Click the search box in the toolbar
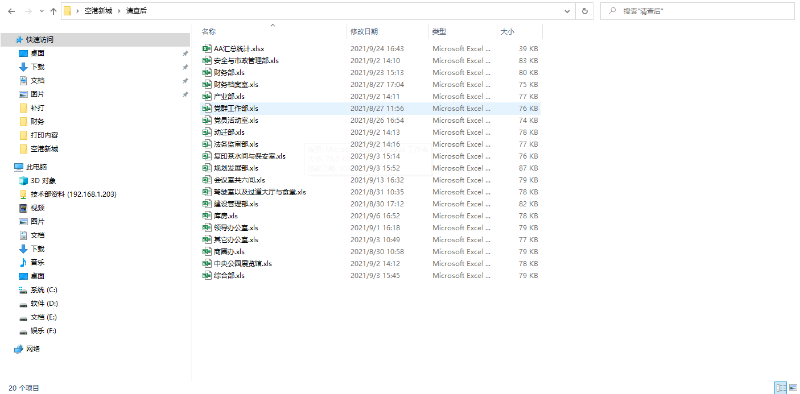Screen dimensions: 800x394 (x=696, y=11)
